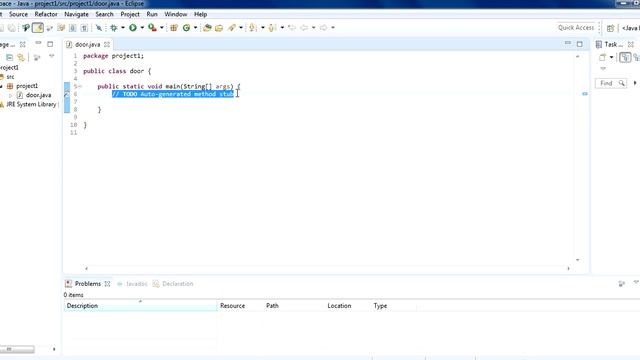Click Collapse All icon in Package Explorer
Viewport: 640px width, 360px height.
coord(9,58)
